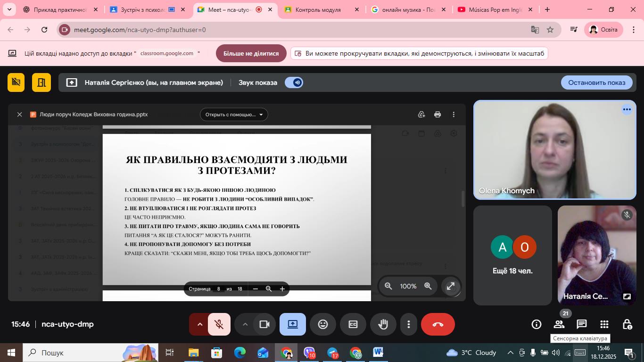Toggle the camera on or off
Screen dimensions: 644x362
coord(264,324)
